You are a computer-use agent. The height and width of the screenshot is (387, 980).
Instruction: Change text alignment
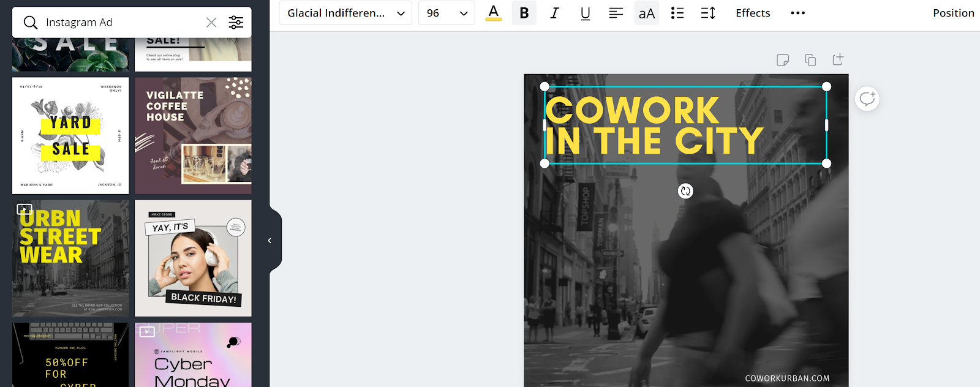click(x=616, y=13)
